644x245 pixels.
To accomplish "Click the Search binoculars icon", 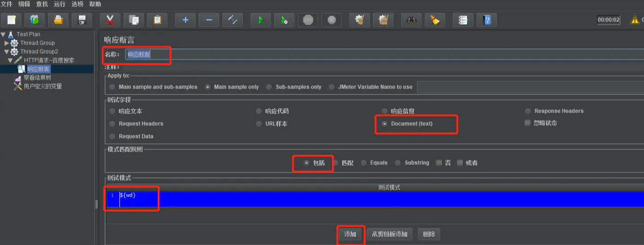I will 412,20.
